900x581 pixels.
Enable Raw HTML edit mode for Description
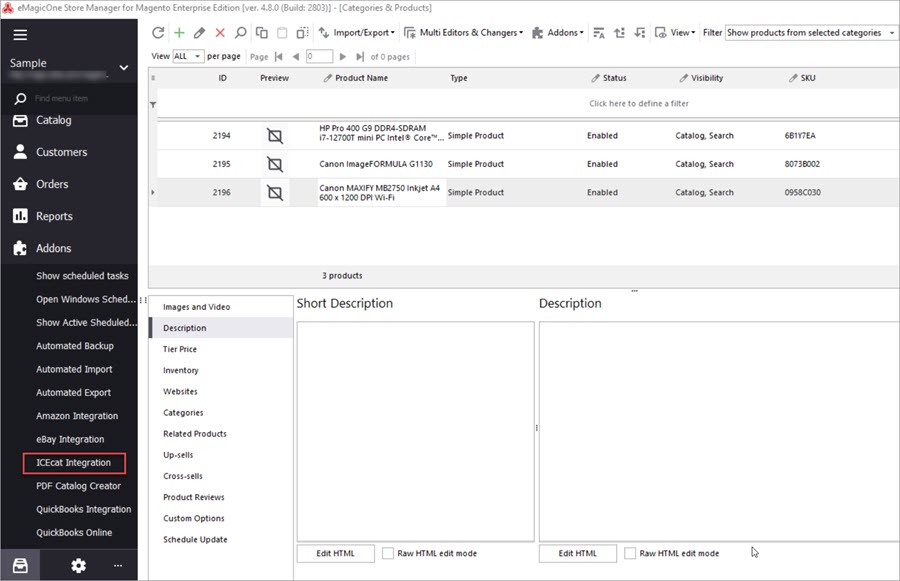[x=630, y=553]
